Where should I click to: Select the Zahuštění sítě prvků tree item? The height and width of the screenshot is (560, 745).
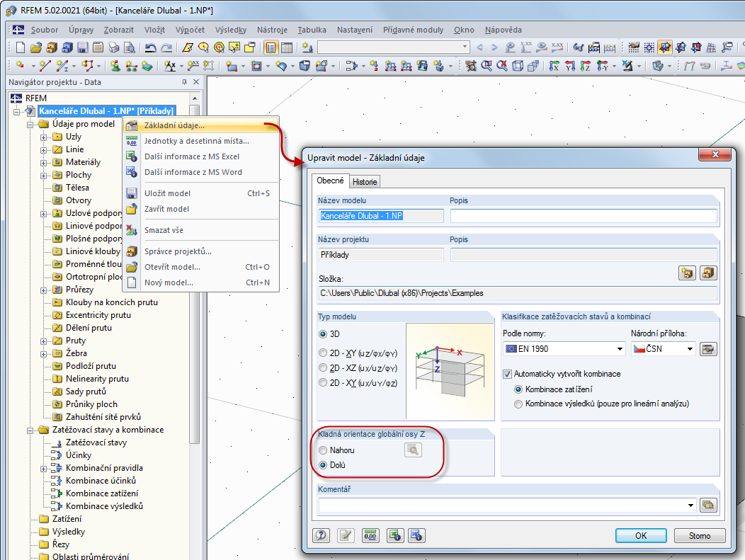103,417
